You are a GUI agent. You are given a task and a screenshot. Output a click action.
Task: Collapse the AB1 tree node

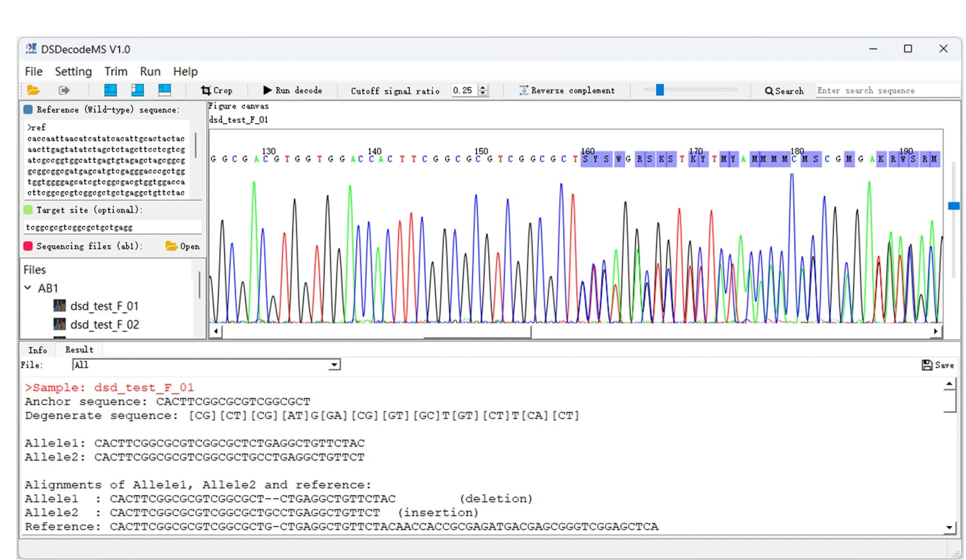[28, 288]
